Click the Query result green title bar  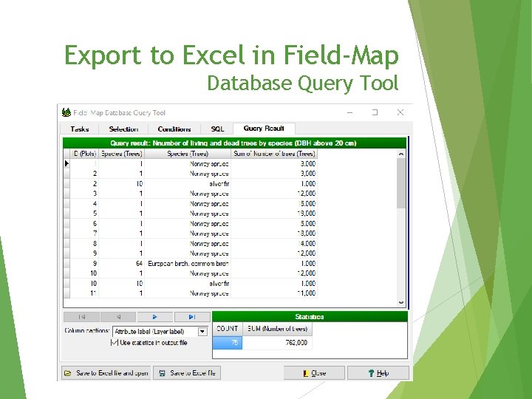click(234, 143)
